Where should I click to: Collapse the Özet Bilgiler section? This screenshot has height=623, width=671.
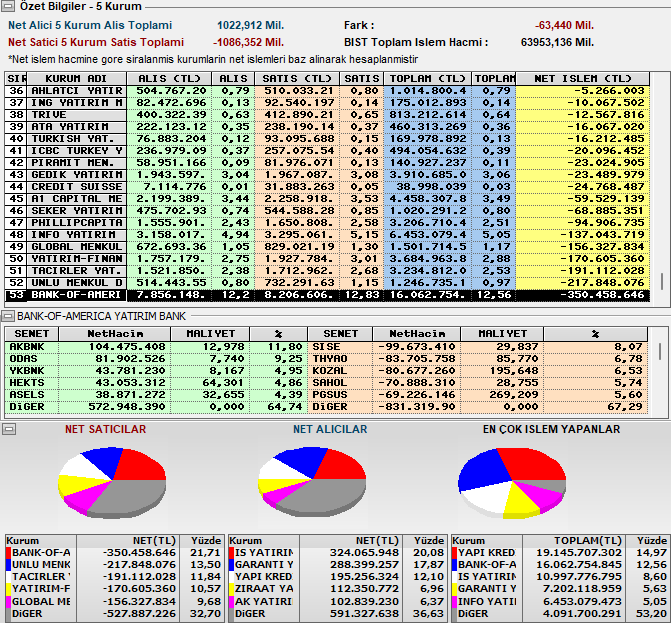pyautogui.click(x=8, y=6)
